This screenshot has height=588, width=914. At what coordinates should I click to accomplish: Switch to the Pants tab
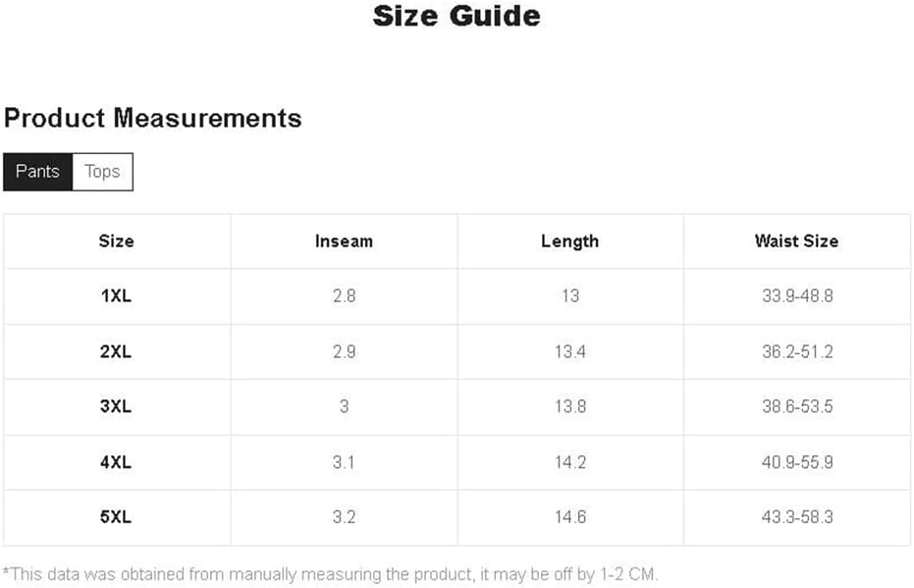click(37, 172)
